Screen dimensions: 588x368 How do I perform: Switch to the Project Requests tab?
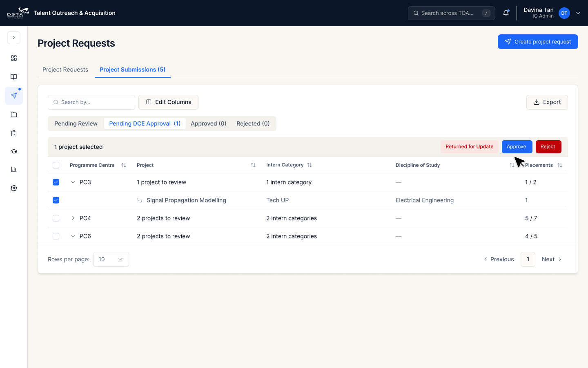65,70
